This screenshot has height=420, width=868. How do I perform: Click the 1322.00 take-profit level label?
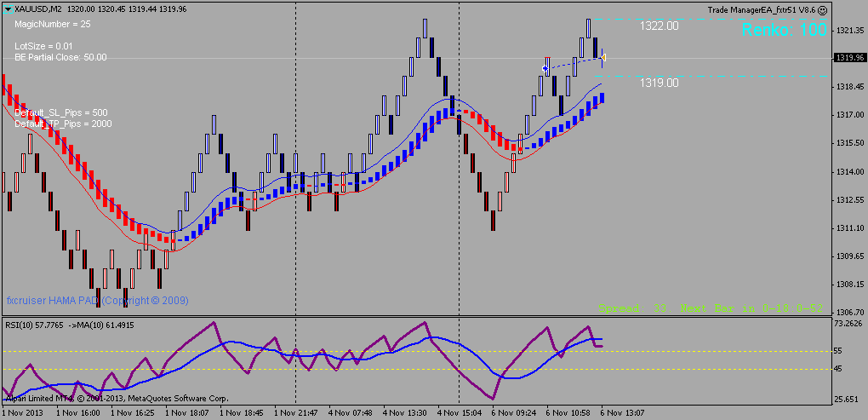point(660,26)
